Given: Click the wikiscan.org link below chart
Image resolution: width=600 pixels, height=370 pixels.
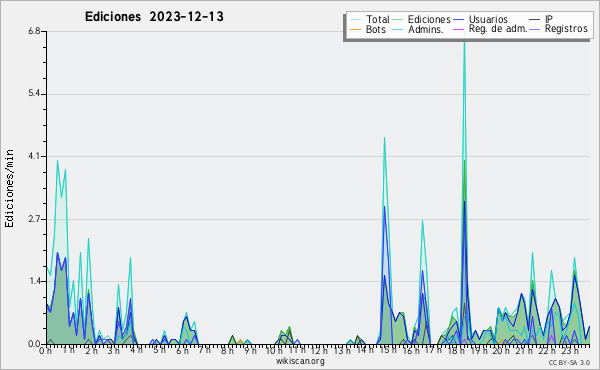Looking at the screenshot, I should (x=300, y=361).
